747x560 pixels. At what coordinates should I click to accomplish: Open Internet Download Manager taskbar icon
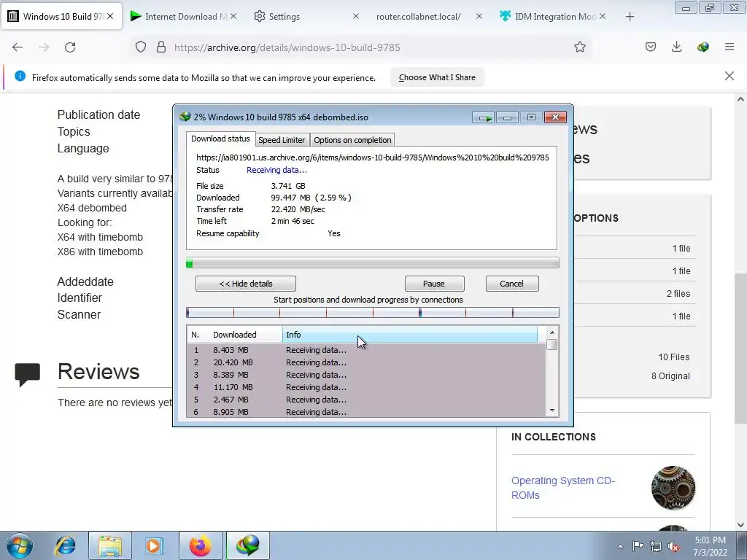pos(248,545)
